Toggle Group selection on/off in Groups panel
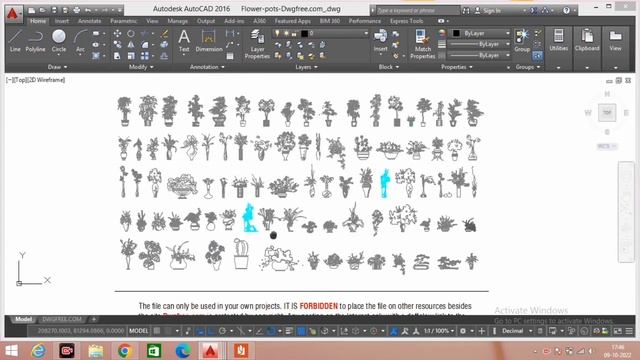640x360 pixels. pyautogui.click(x=538, y=56)
